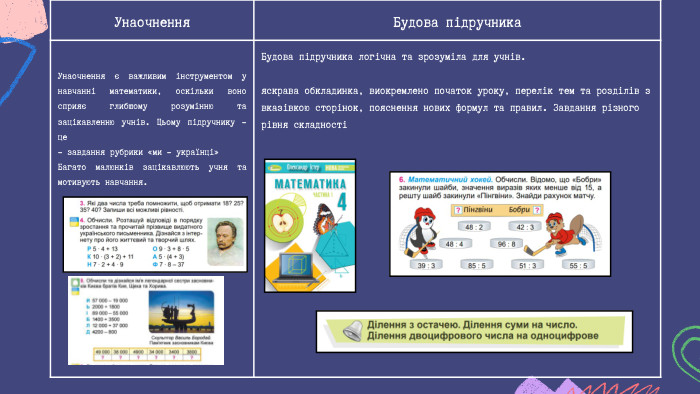Click the paragraph starting 'яскрава обкладинка'
The height and width of the screenshot is (394, 700).
(x=455, y=108)
